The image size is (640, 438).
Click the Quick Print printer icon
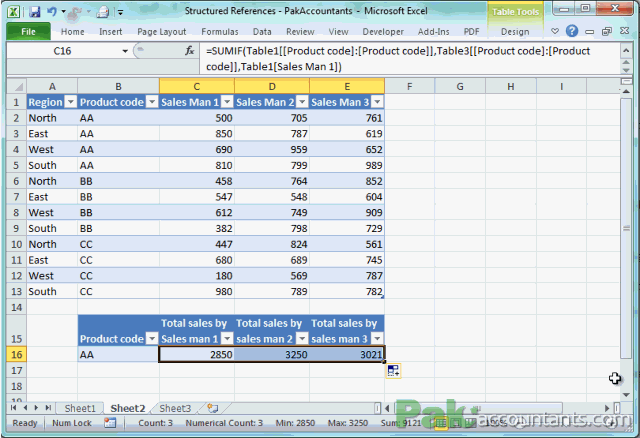[x=102, y=12]
